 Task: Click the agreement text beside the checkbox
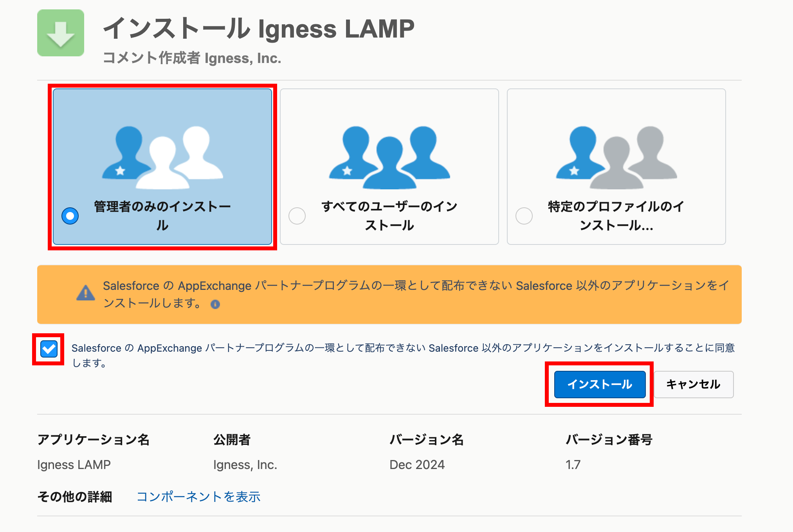(x=403, y=348)
